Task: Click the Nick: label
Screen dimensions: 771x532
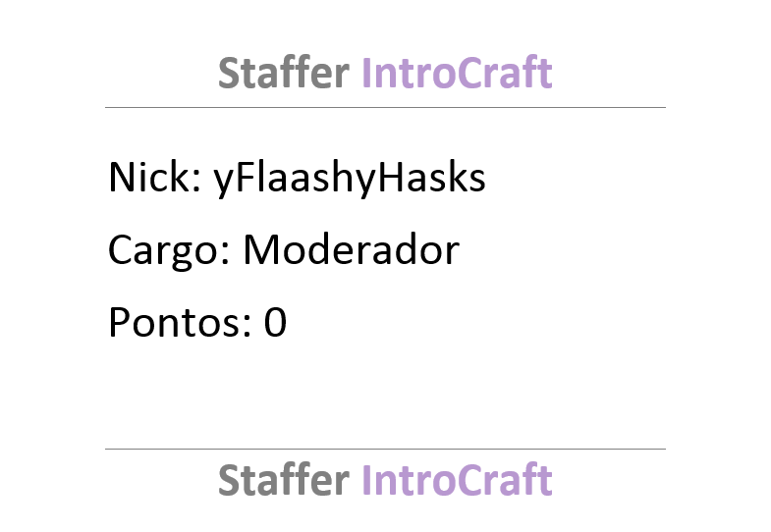Action: coord(155,177)
